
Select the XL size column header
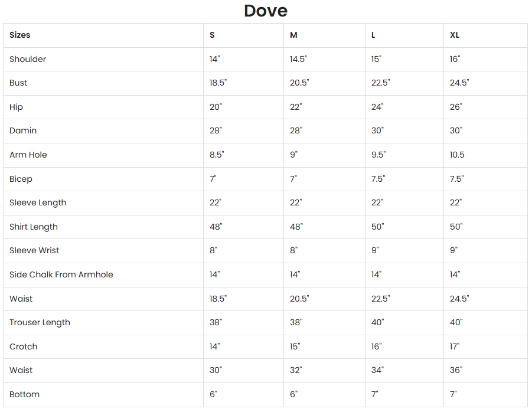[x=455, y=35]
